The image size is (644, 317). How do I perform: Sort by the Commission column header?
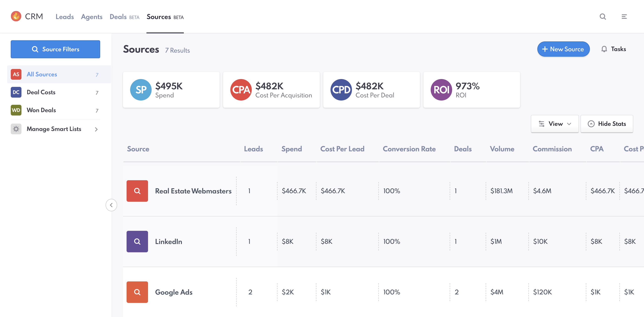point(552,149)
